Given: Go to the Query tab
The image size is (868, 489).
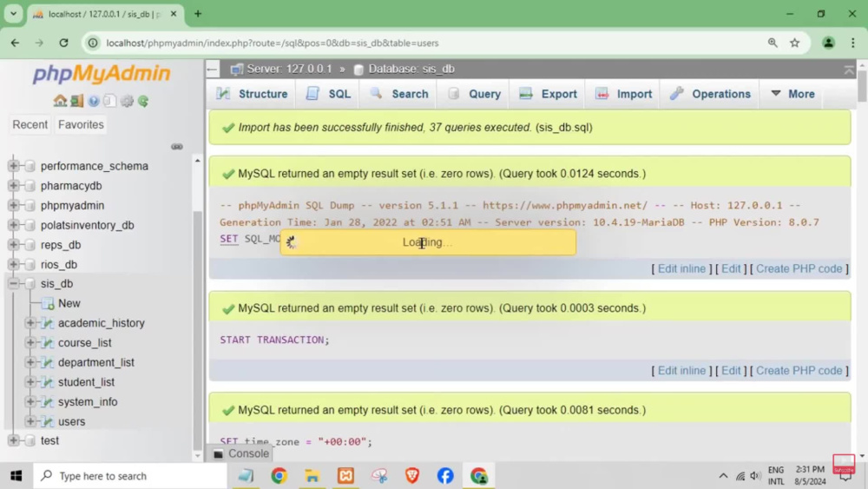Looking at the screenshot, I should pos(475,94).
